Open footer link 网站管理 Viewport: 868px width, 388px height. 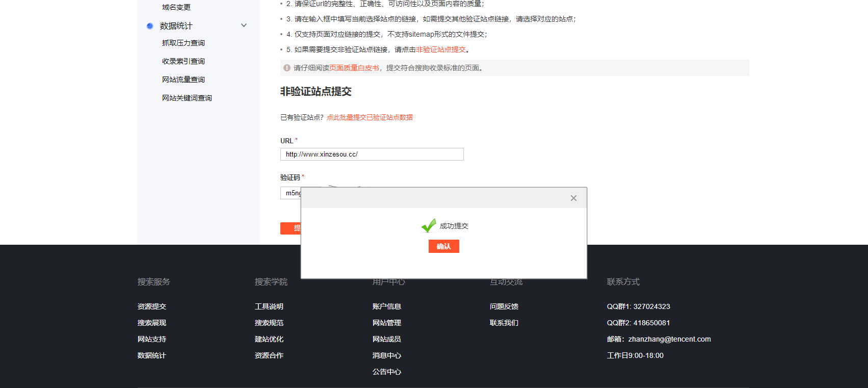pyautogui.click(x=387, y=323)
